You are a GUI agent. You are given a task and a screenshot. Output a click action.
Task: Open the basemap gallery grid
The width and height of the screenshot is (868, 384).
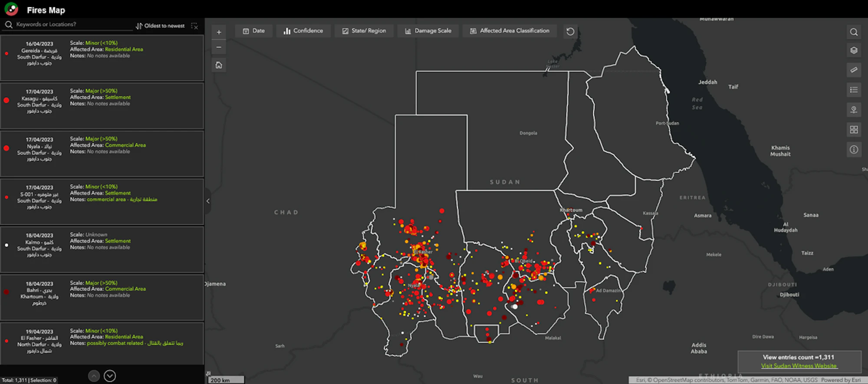(x=853, y=129)
